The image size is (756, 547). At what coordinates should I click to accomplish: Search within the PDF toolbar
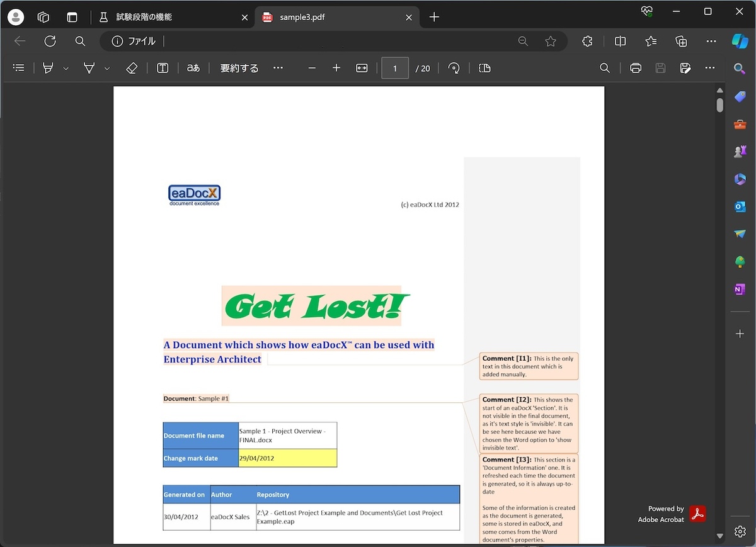[x=605, y=68]
